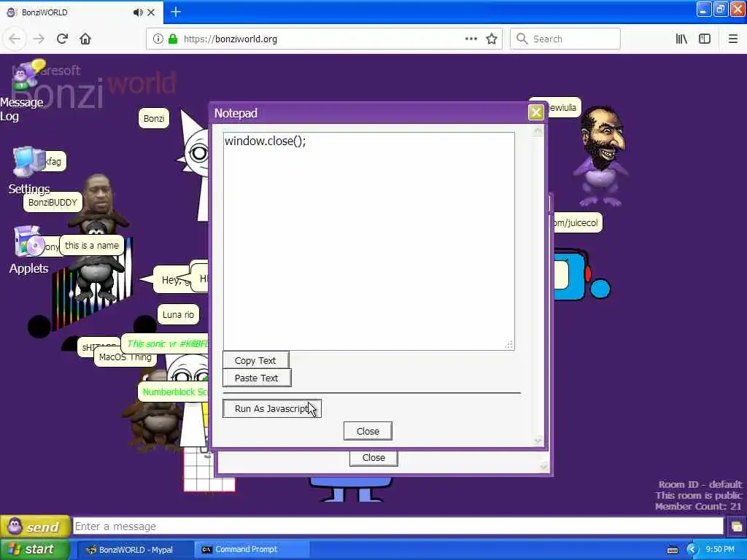Click the browser Back arrow
The image size is (747, 560).
(15, 39)
